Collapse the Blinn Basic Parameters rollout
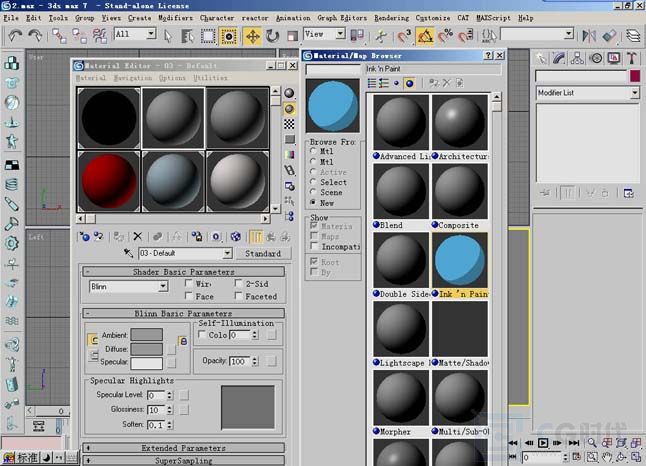Viewport: 646px width, 466px height. [183, 313]
